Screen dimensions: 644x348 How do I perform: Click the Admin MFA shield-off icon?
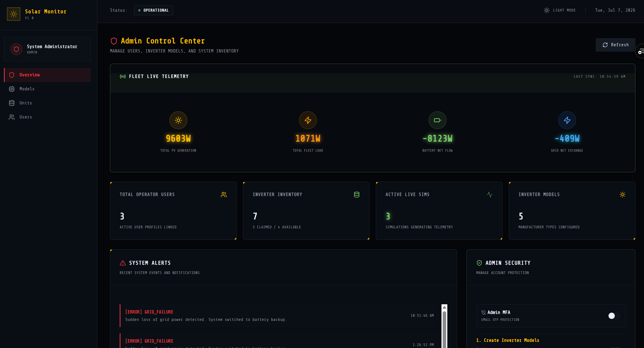(484, 312)
